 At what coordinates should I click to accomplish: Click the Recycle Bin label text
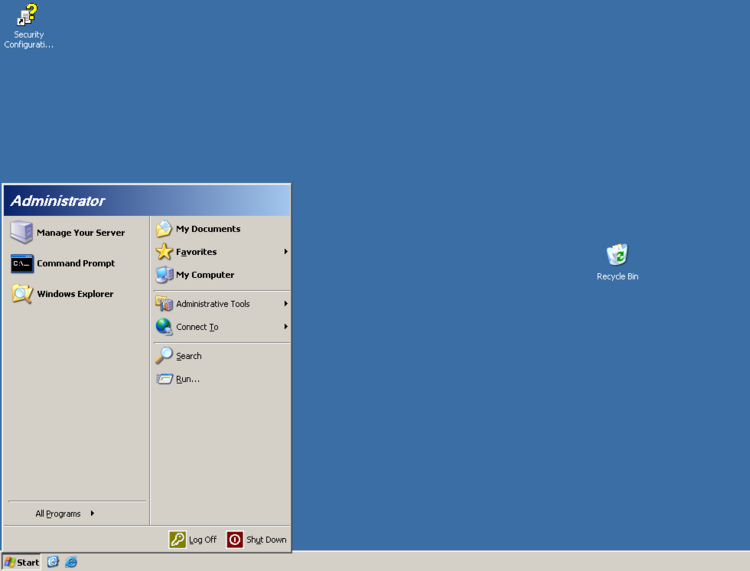point(617,276)
